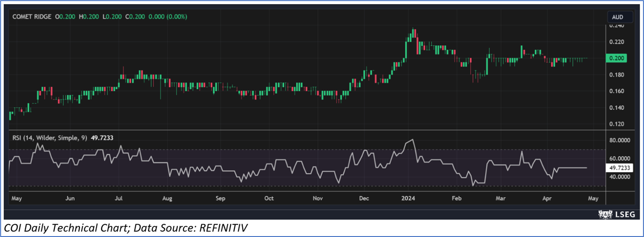This screenshot has height=237, width=644.
Task: Select the RSI (14, Wilder, Simple, 9) indicator label
Action: click(50, 137)
